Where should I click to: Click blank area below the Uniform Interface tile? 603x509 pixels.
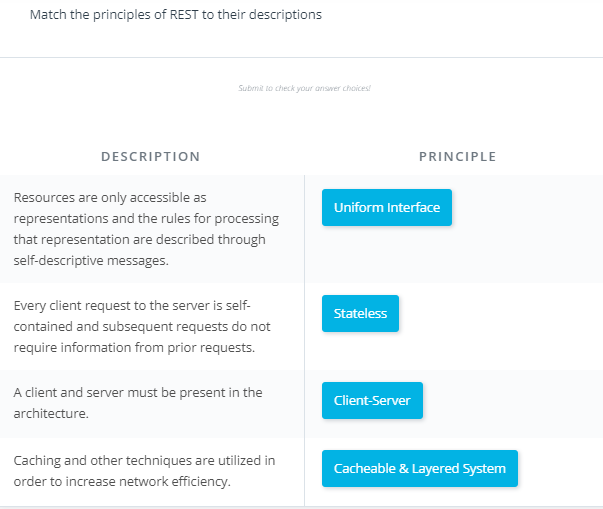point(387,254)
